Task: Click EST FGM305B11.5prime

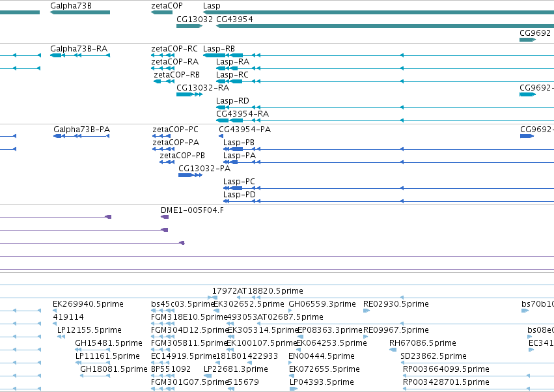Action: 189,343
